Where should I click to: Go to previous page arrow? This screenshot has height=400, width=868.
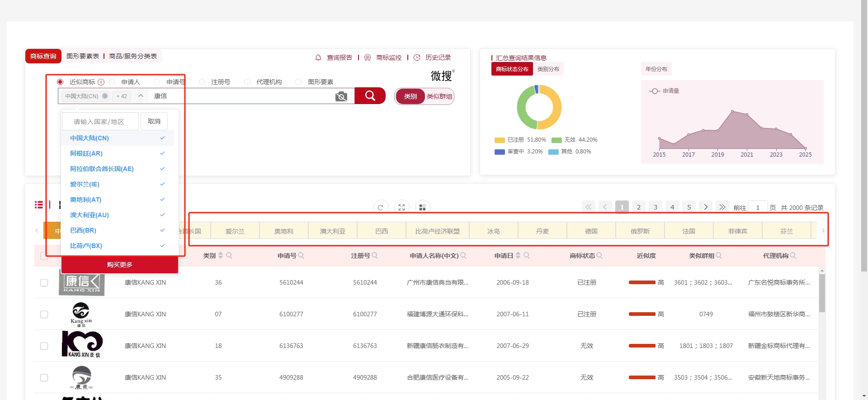point(605,207)
